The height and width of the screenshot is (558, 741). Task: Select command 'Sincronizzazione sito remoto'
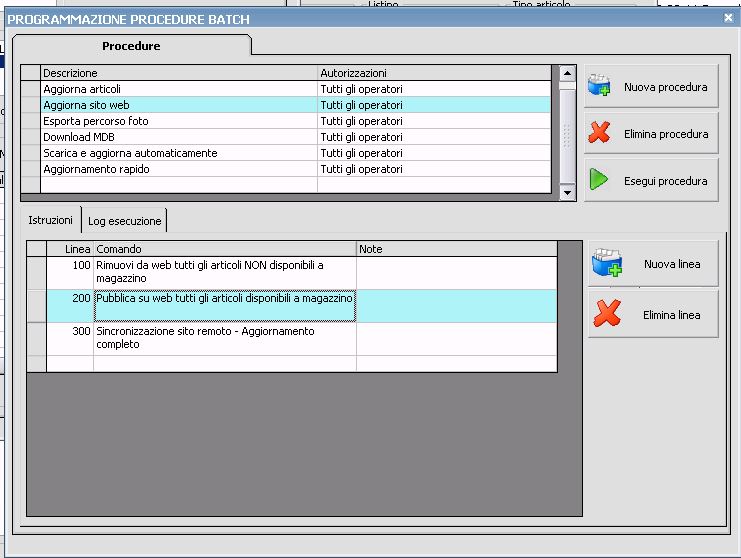225,339
